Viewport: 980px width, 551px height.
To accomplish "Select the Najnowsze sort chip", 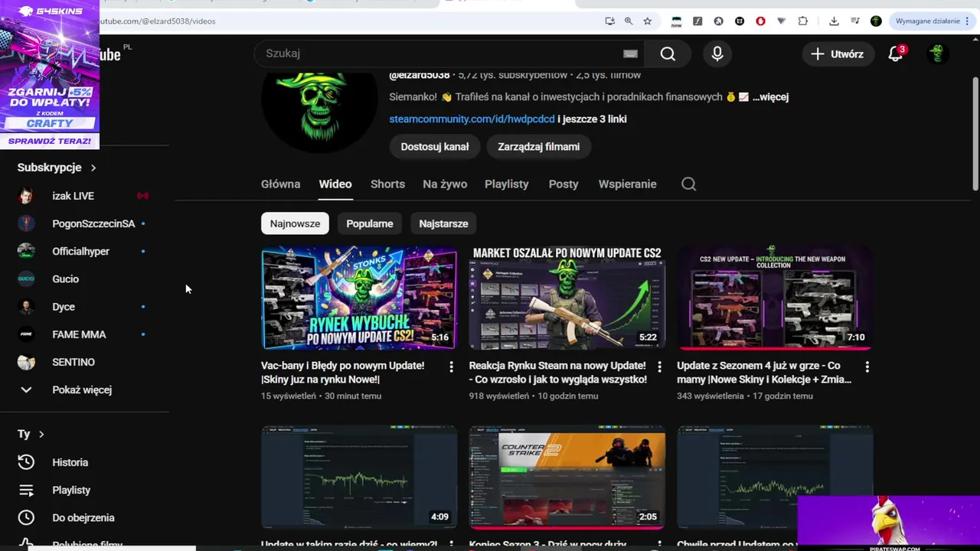I will (295, 223).
